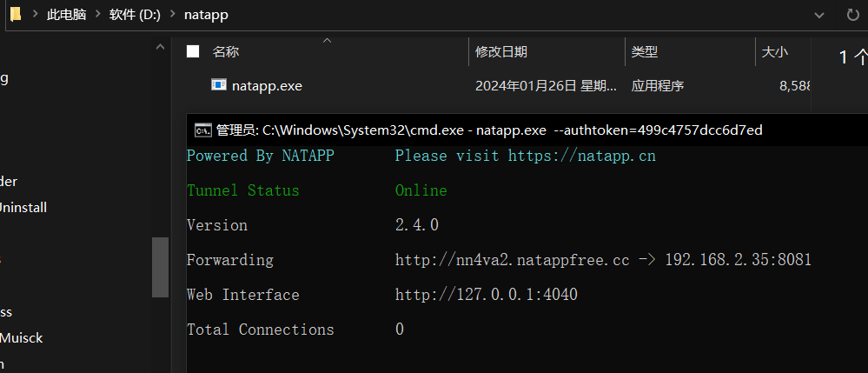The height and width of the screenshot is (373, 868).
Task: Click the 8,588 file size cell
Action: (x=795, y=86)
